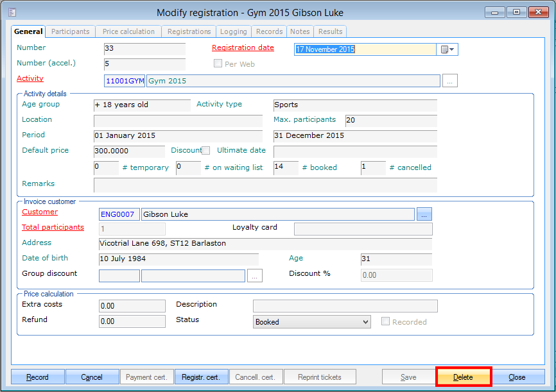Toggle the Discount checkbox
Screen dimensions: 556x392
(206, 151)
